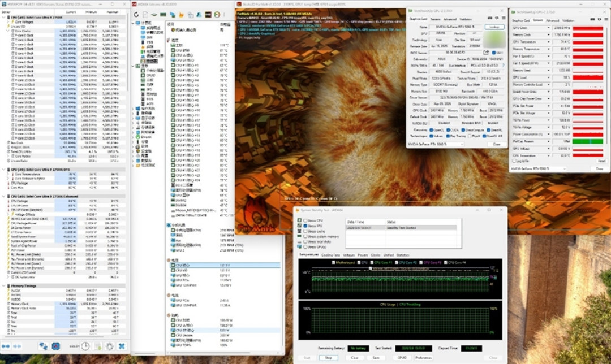Click camera icon in GPU-Z Sensors window
Screen dimensions: 611x364
coord(593,19)
